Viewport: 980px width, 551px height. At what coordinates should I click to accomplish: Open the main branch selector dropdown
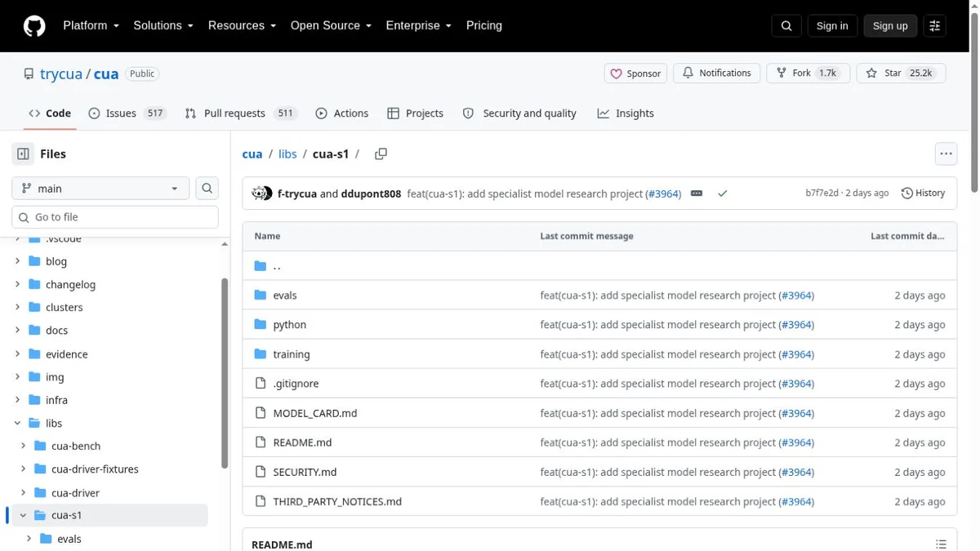click(100, 189)
